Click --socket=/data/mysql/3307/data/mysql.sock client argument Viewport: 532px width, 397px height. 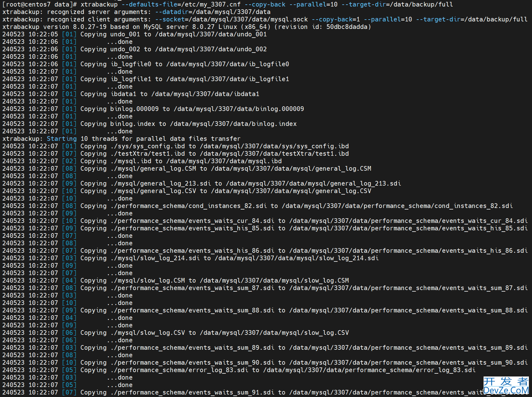click(231, 19)
